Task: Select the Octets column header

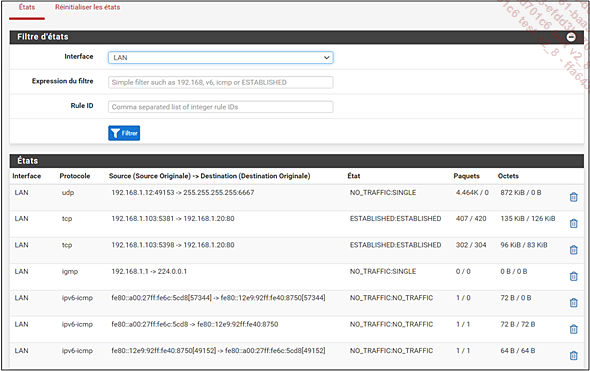Action: coord(508,176)
